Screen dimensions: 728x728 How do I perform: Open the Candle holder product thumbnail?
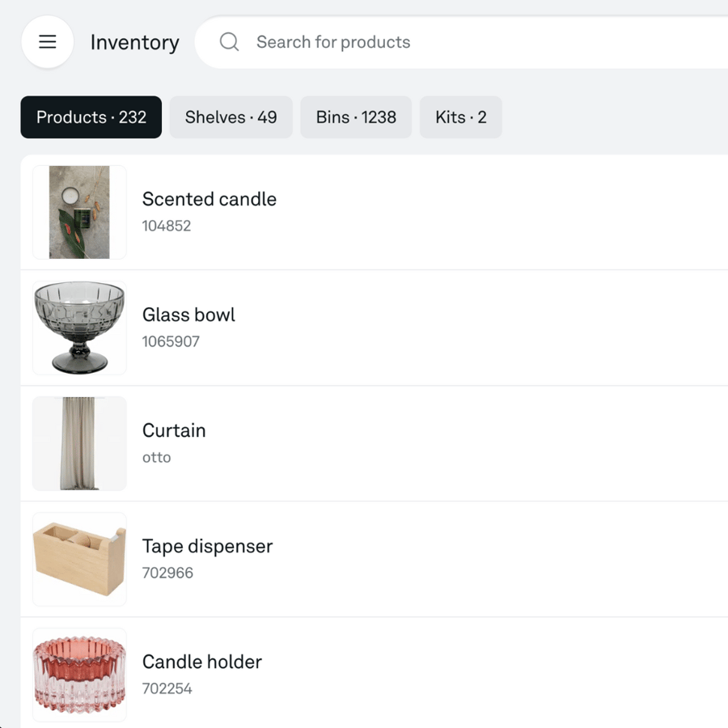pos(78,675)
